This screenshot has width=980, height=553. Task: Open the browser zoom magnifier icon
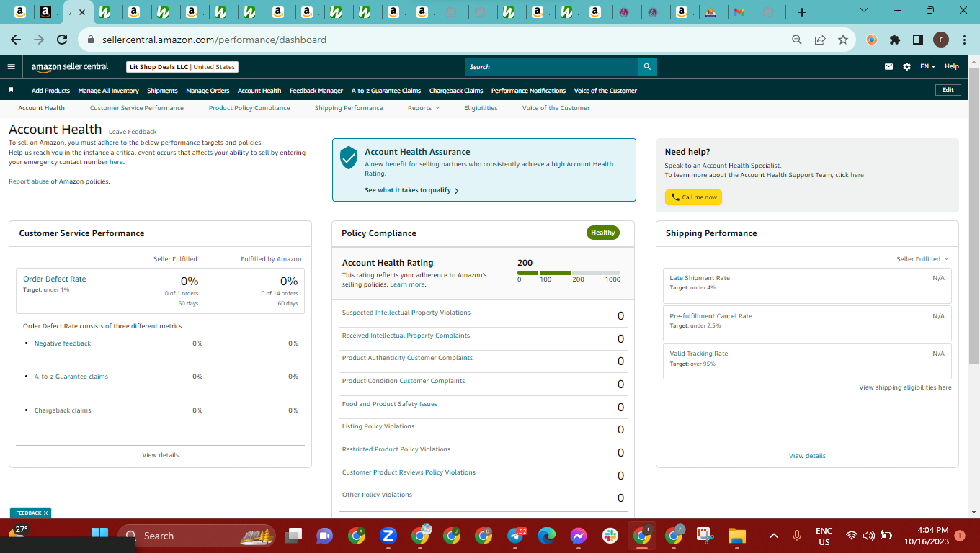pyautogui.click(x=797, y=40)
